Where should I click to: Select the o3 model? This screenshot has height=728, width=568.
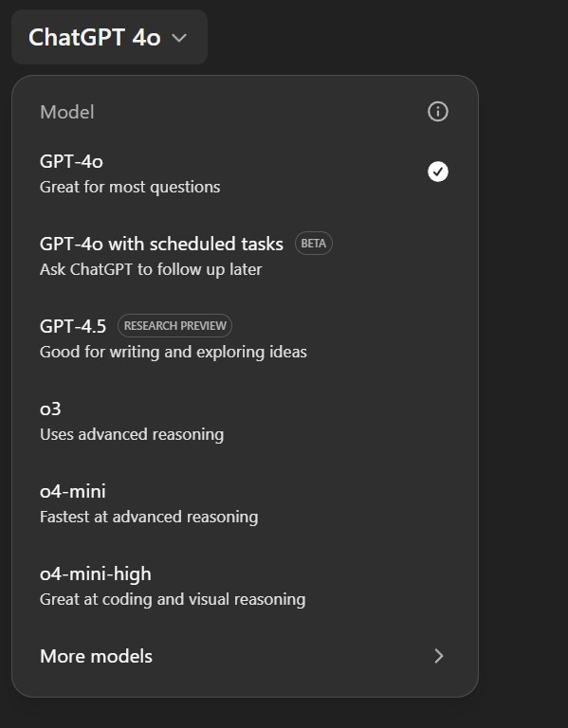[245, 422]
